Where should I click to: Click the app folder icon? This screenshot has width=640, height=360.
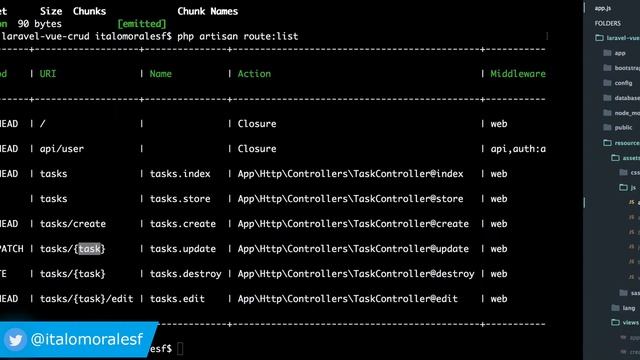tap(607, 53)
